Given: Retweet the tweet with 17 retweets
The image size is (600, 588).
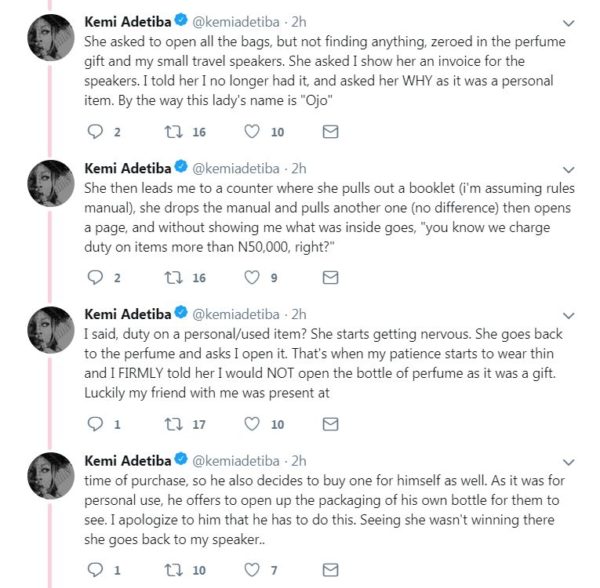Looking at the screenshot, I should click(173, 424).
